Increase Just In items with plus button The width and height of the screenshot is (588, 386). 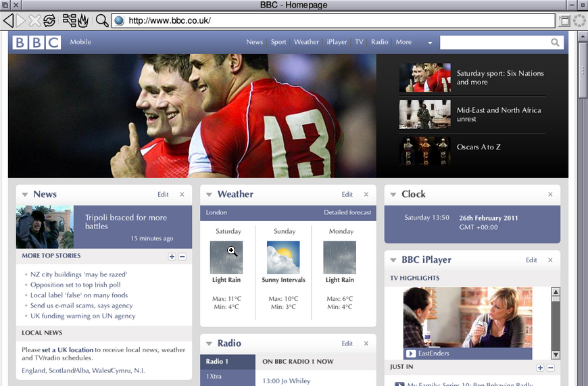coord(540,368)
